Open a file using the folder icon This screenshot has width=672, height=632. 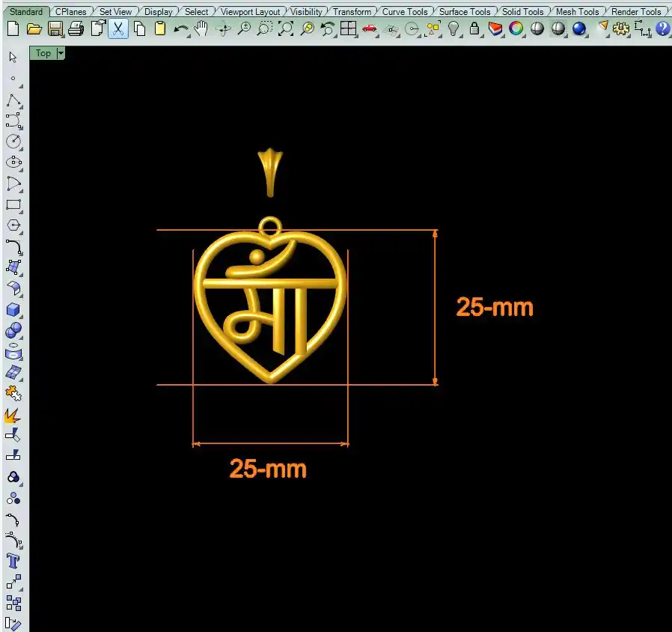pos(34,29)
